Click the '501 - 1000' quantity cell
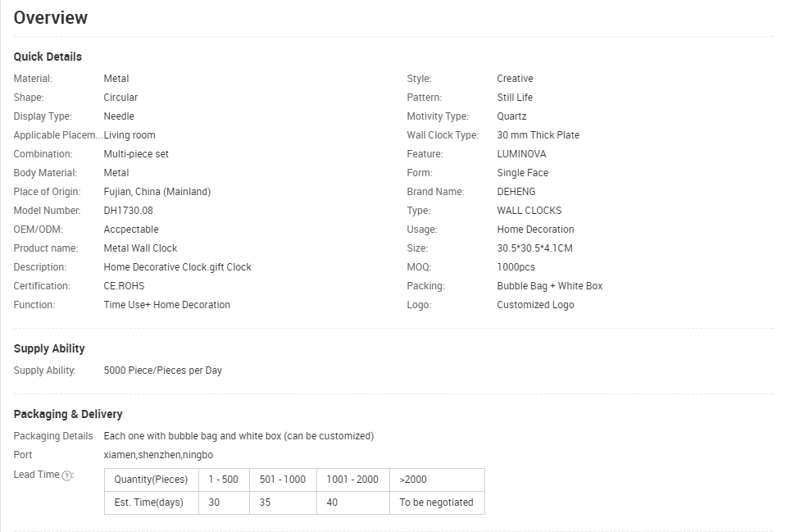 [284, 480]
